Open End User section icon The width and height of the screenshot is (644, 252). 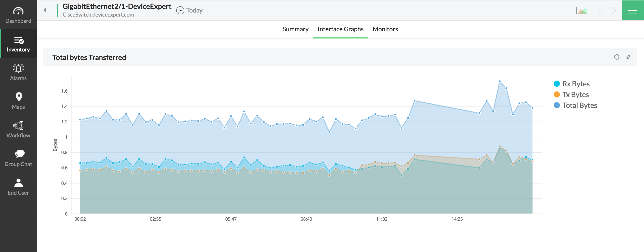pyautogui.click(x=19, y=183)
